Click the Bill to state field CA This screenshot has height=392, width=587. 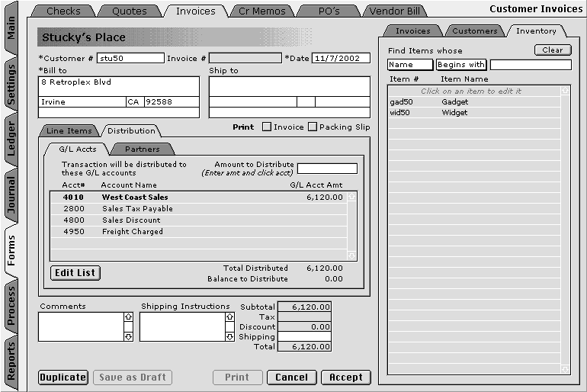click(x=135, y=102)
